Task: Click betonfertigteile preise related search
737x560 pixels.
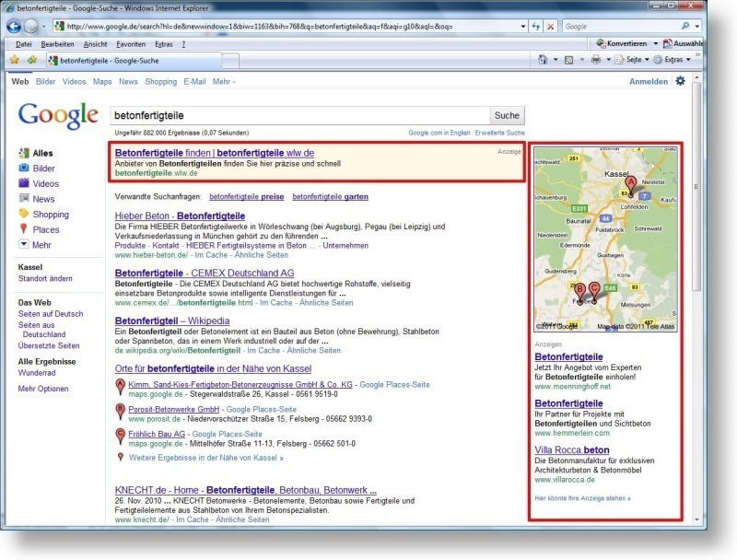Action: 246,197
